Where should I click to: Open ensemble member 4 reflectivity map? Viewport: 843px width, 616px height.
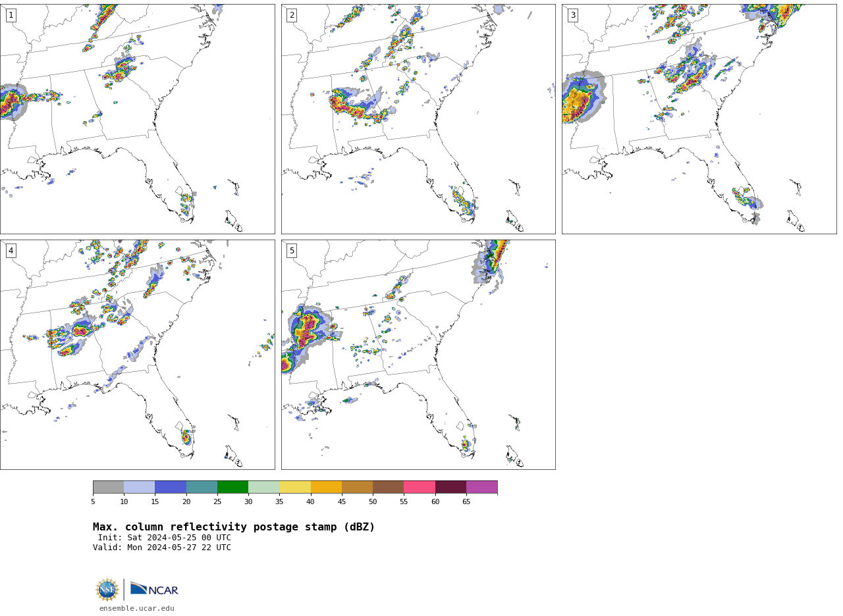[137, 355]
